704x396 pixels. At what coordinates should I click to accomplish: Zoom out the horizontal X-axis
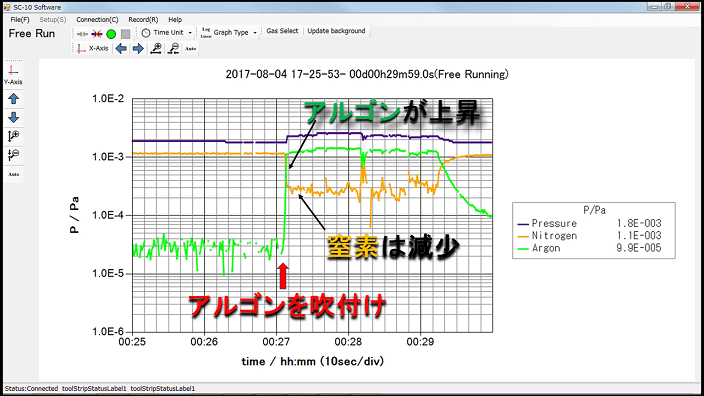click(173, 48)
